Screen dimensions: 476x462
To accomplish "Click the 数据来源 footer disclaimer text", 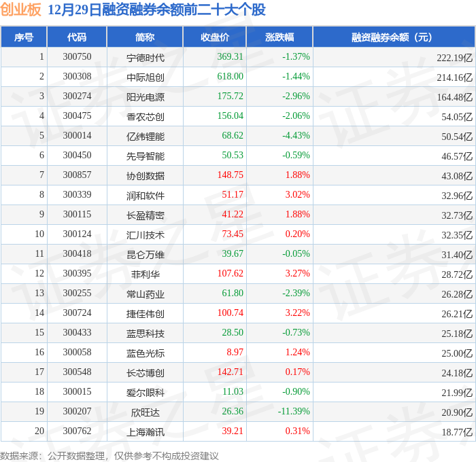I will (x=109, y=456).
